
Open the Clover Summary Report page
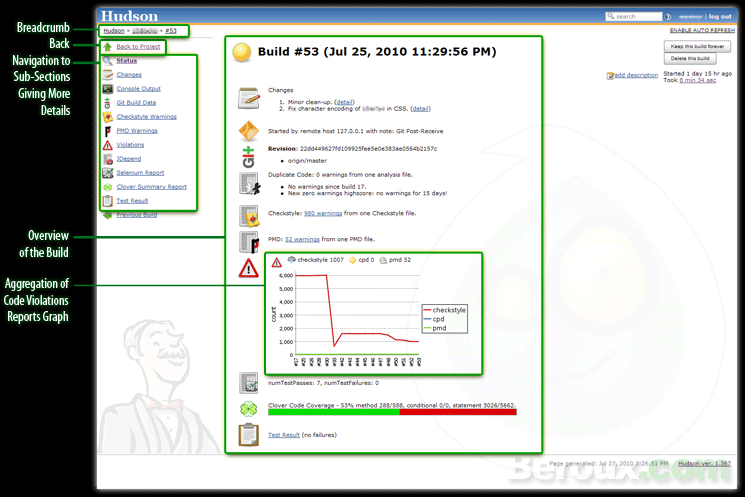pos(151,187)
